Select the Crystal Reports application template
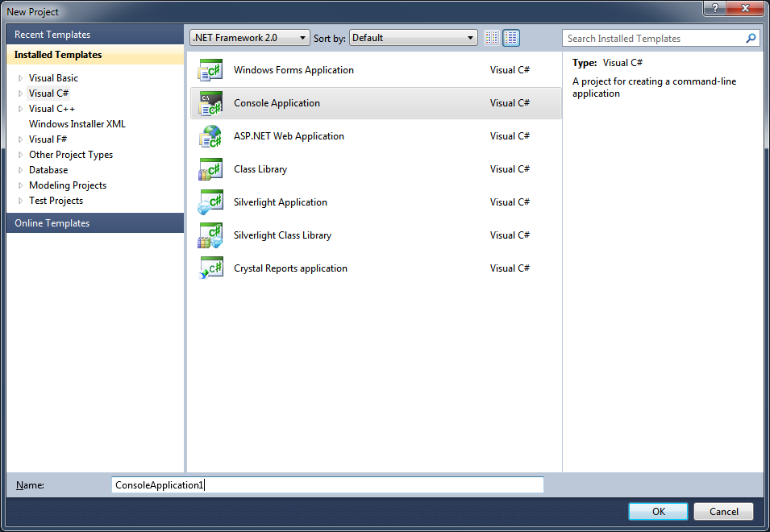The image size is (770, 532). point(290,268)
